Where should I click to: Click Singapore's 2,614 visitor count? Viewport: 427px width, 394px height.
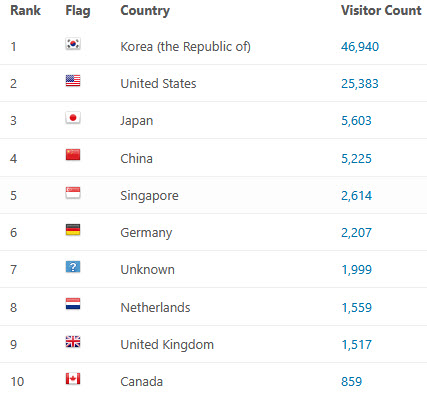(x=356, y=196)
